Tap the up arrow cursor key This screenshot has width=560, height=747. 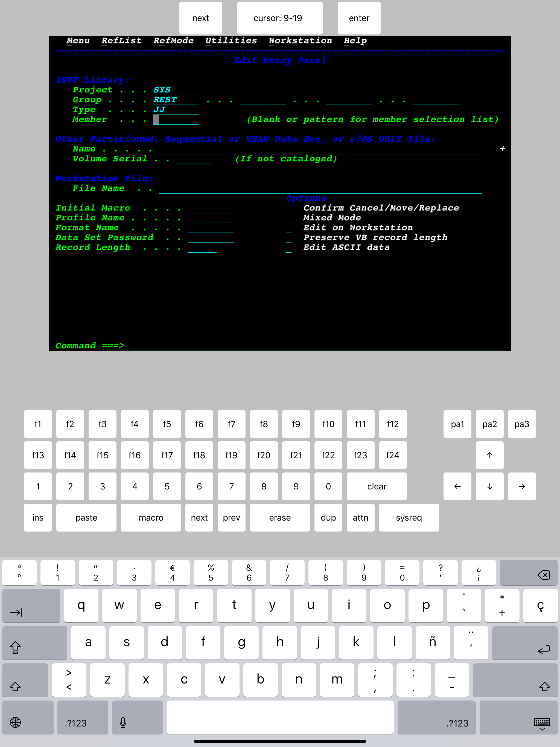click(489, 455)
